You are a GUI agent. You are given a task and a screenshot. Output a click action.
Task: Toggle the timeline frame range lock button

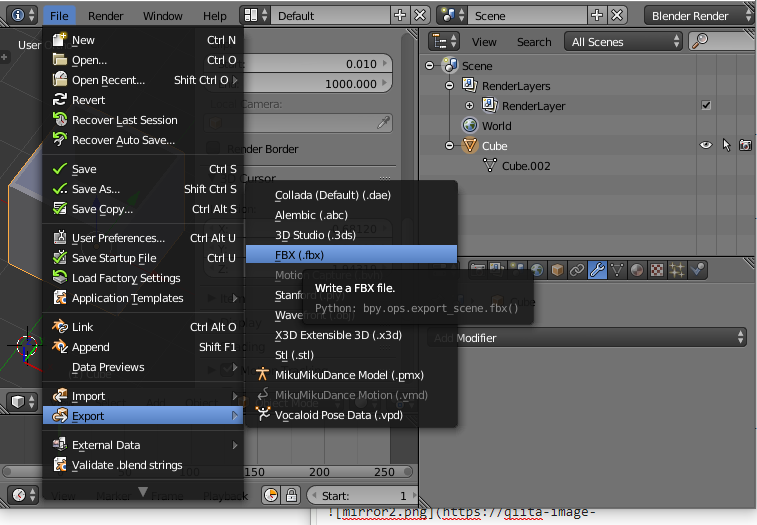(x=291, y=495)
